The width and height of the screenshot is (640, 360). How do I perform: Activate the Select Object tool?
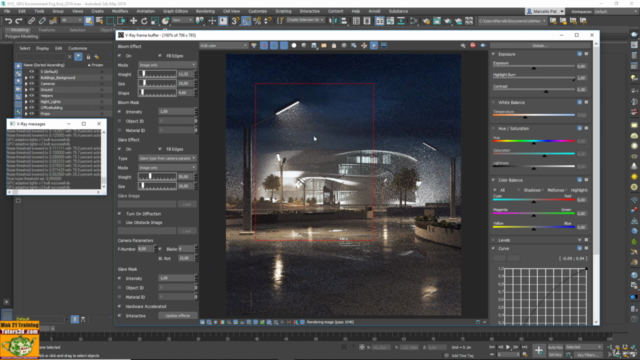(89, 21)
